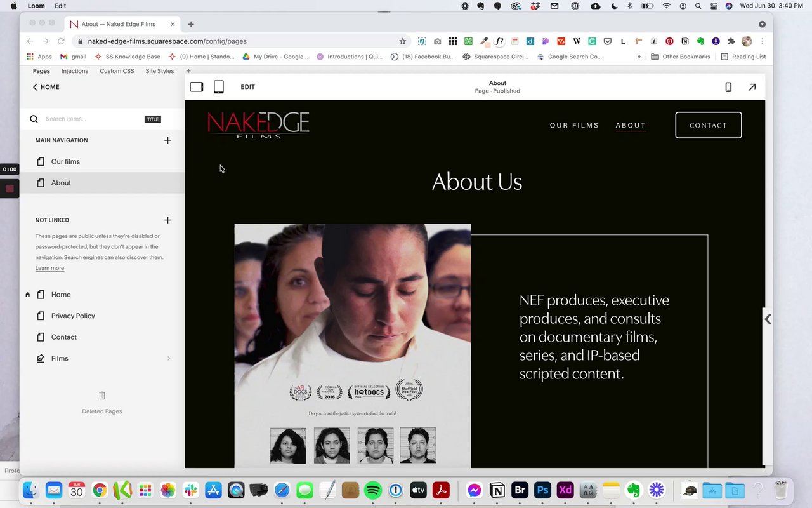The height and width of the screenshot is (508, 812).
Task: Open Chrome three-dot menu
Action: 762,41
